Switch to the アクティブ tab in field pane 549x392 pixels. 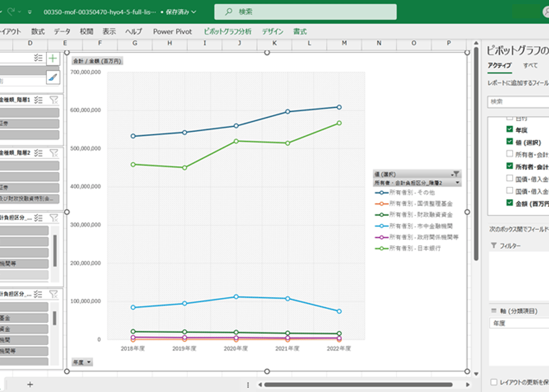(500, 65)
